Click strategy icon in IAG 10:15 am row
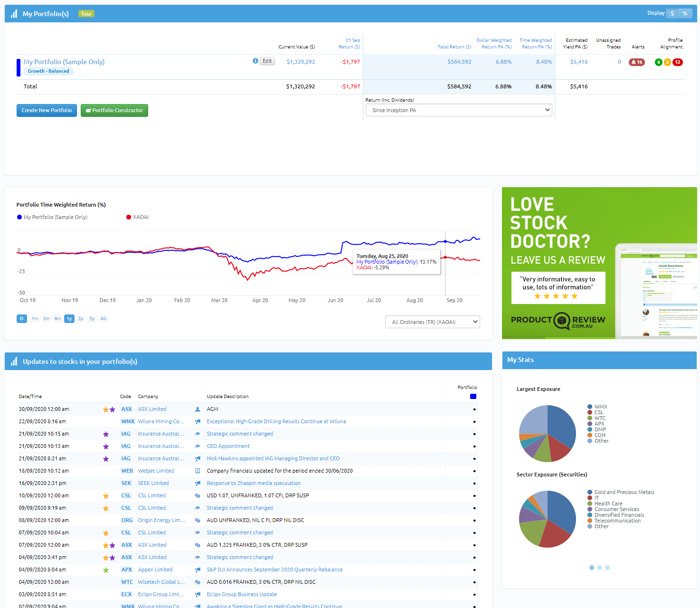The width and height of the screenshot is (700, 608). (x=198, y=434)
